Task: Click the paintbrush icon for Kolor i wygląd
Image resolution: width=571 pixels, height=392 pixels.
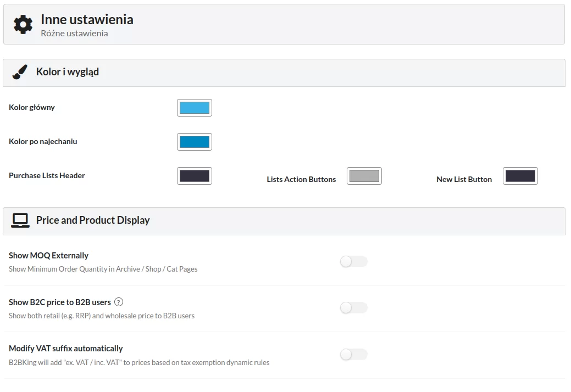Action: [20, 72]
